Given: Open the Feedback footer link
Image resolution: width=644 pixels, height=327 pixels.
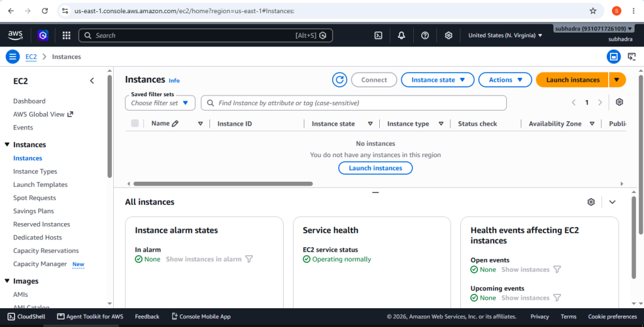Looking at the screenshot, I should (x=147, y=317).
